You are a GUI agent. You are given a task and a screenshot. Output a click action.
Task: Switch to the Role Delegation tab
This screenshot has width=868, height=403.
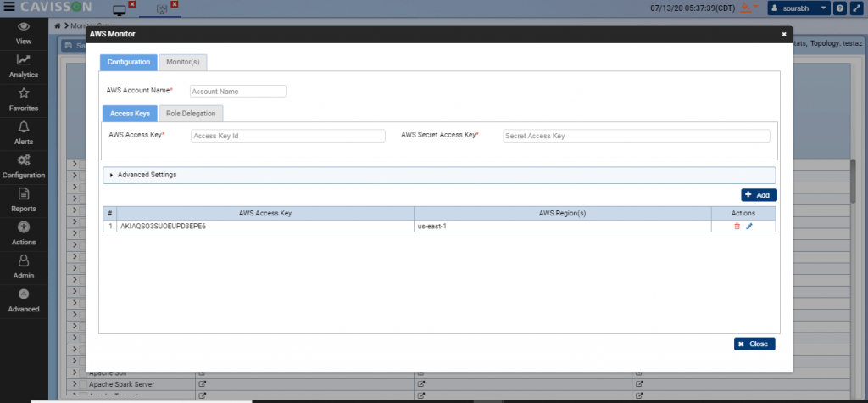191,113
